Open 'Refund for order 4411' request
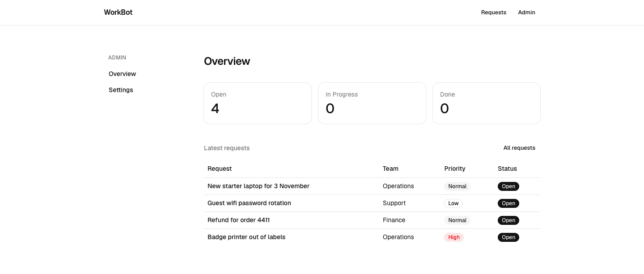Screen dimensions: 644x274 (238, 220)
